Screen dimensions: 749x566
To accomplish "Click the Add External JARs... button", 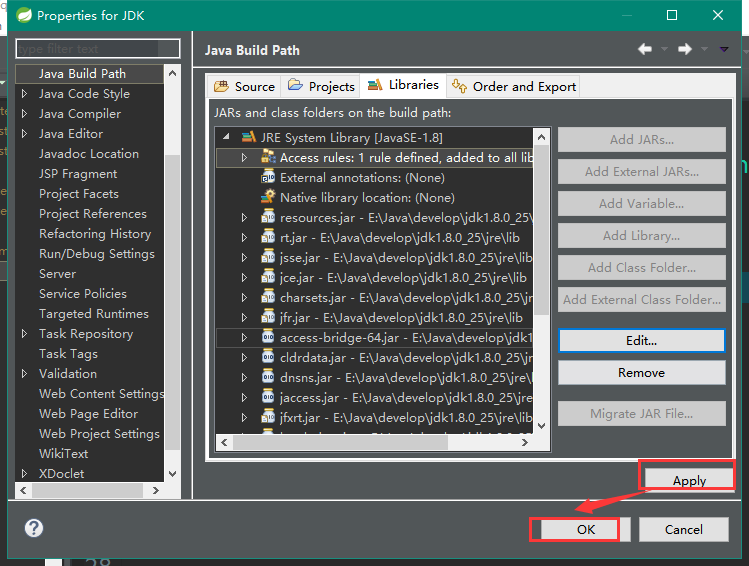I will click(642, 171).
